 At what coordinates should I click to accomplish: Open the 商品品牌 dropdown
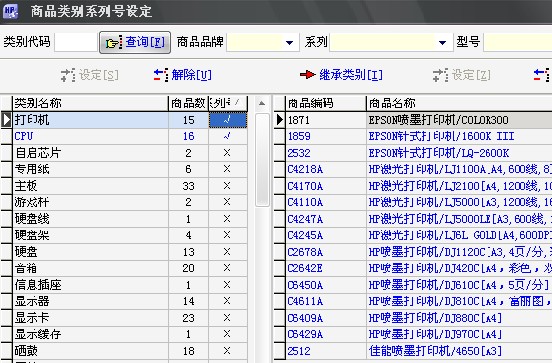click(x=289, y=43)
